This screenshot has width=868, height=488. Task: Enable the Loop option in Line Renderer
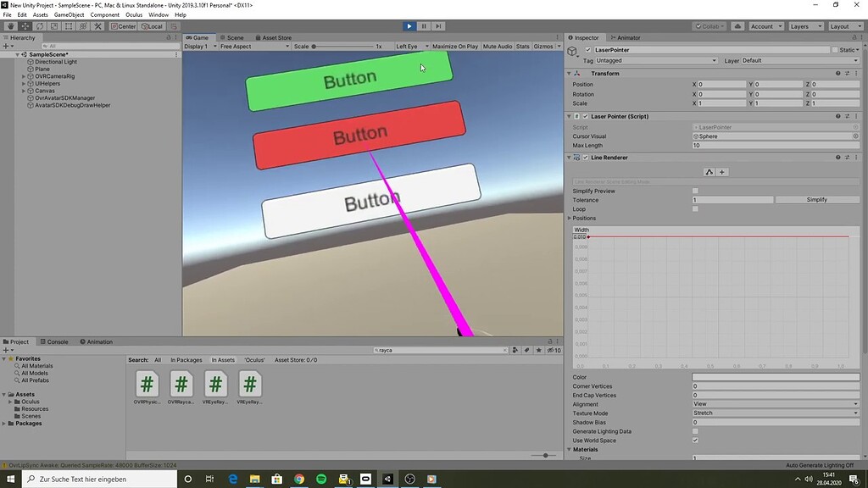[696, 208]
